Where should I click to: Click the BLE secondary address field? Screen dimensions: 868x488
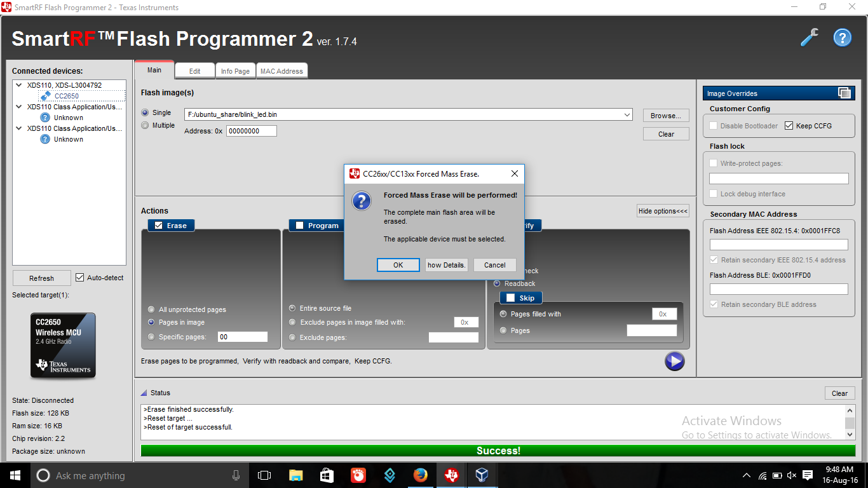(778, 289)
